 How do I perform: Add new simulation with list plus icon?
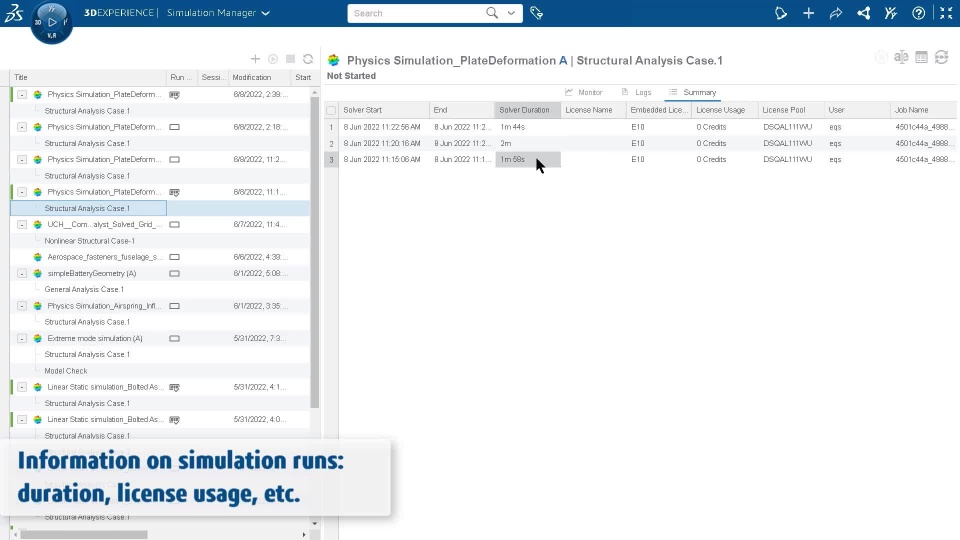[x=255, y=59]
